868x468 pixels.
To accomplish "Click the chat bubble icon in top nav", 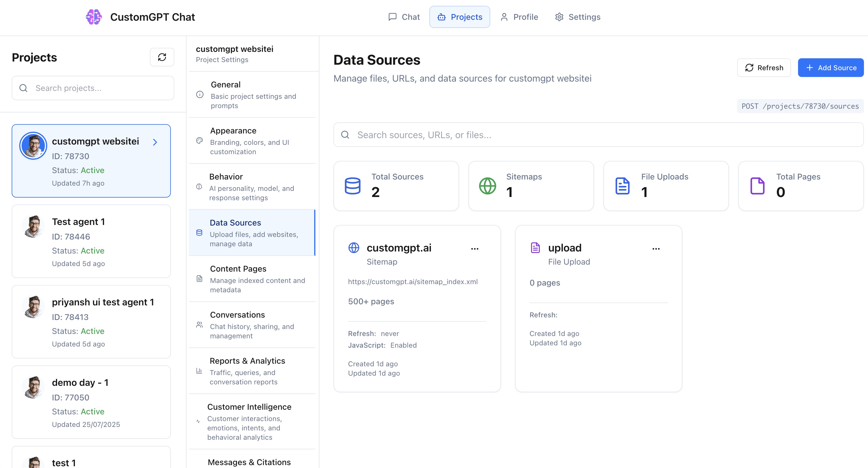I will click(x=392, y=17).
